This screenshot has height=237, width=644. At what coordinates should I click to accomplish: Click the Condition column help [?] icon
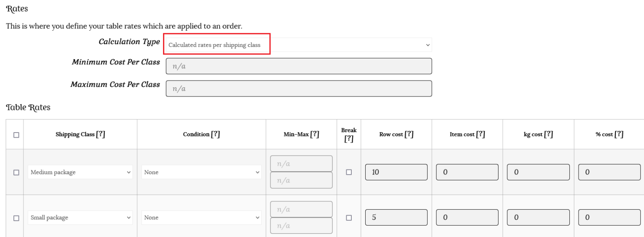(215, 134)
